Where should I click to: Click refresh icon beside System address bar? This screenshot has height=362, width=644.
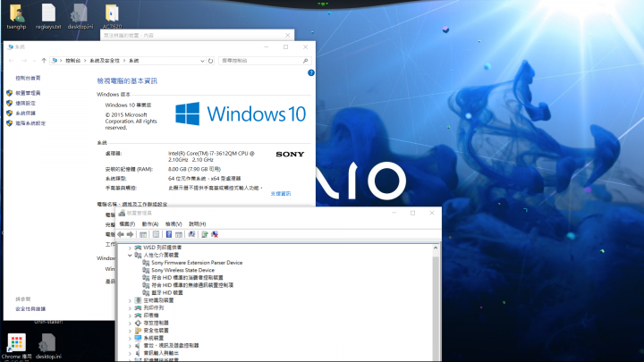click(x=211, y=61)
